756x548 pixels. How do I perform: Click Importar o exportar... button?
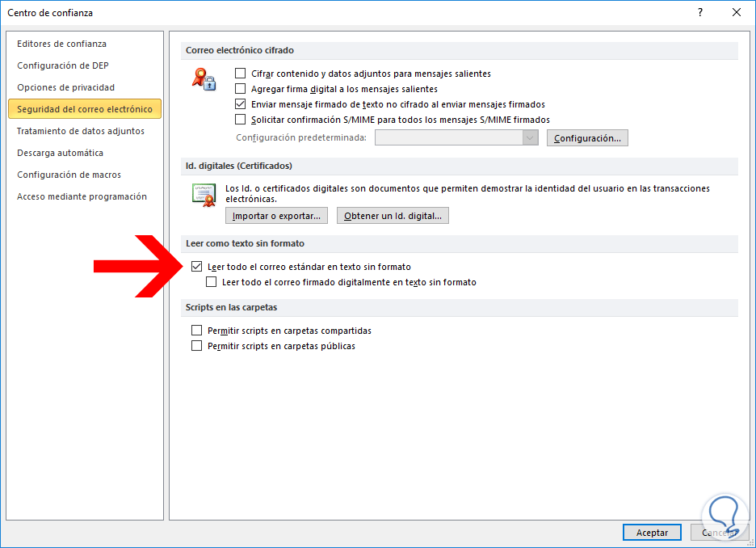pos(276,216)
